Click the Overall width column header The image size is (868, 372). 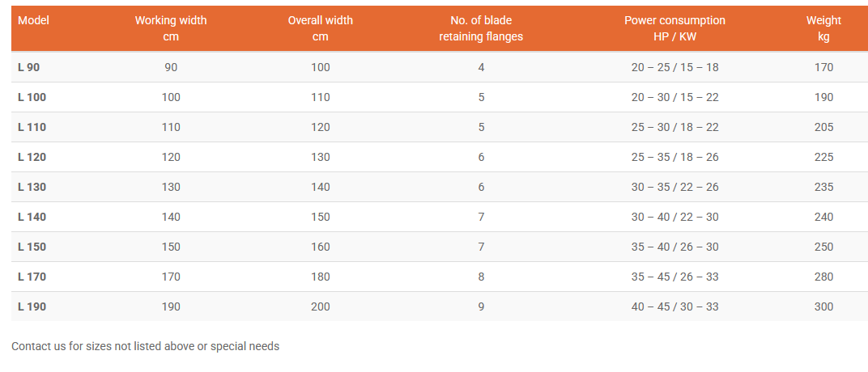(320, 28)
